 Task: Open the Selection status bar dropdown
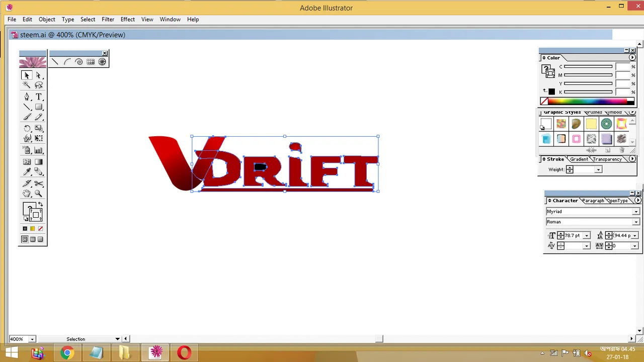118,339
